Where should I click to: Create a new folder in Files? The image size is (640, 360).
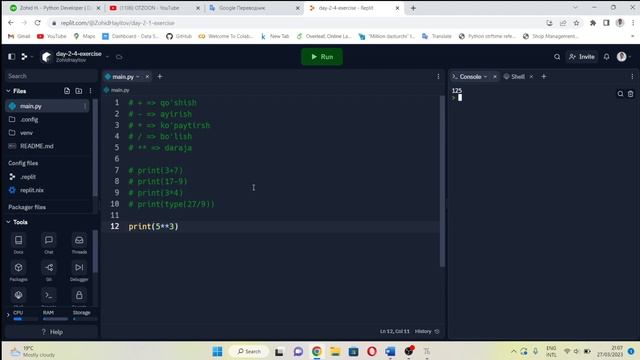79,91
